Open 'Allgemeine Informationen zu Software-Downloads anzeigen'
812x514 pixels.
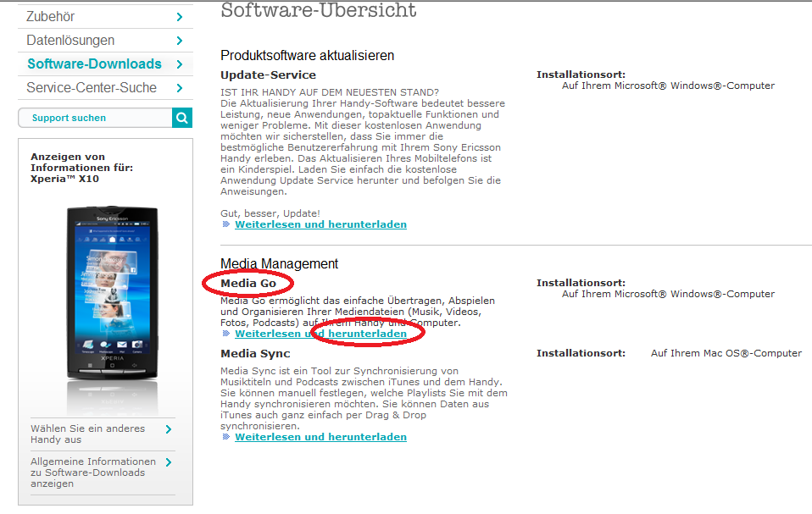click(93, 473)
